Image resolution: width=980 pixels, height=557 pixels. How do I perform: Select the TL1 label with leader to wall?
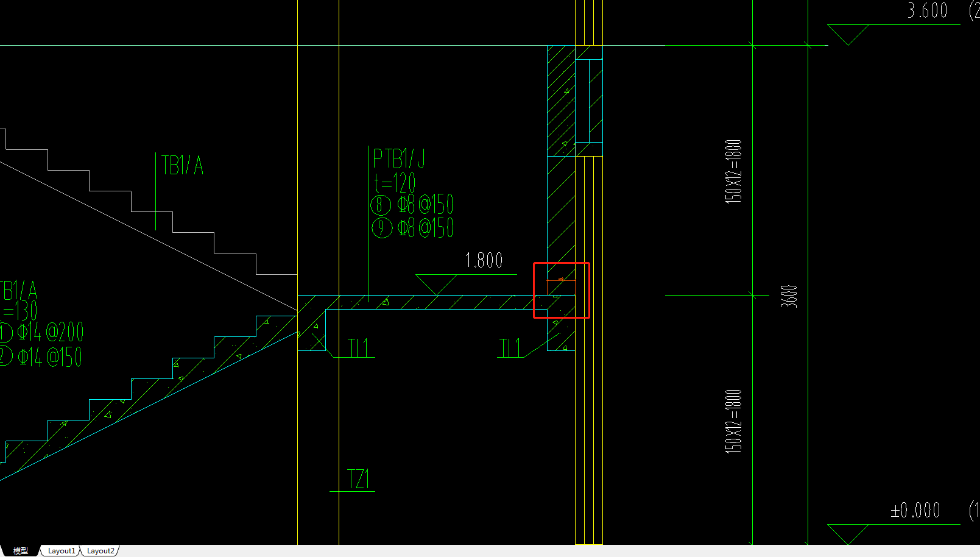[510, 348]
